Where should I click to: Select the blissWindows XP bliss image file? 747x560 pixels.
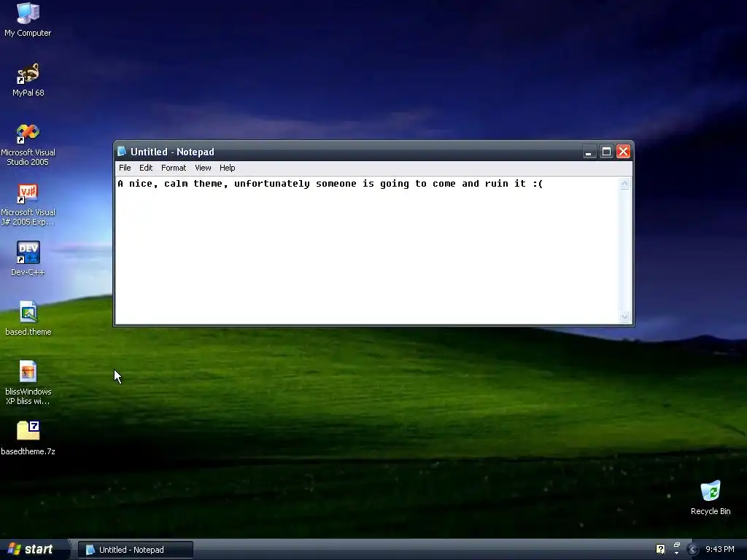[x=28, y=383]
